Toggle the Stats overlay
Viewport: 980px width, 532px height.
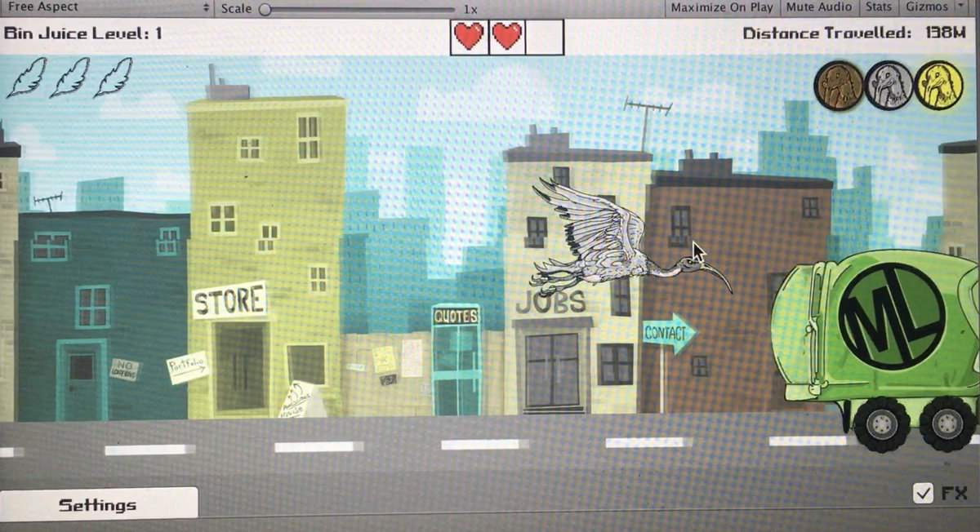coord(879,7)
